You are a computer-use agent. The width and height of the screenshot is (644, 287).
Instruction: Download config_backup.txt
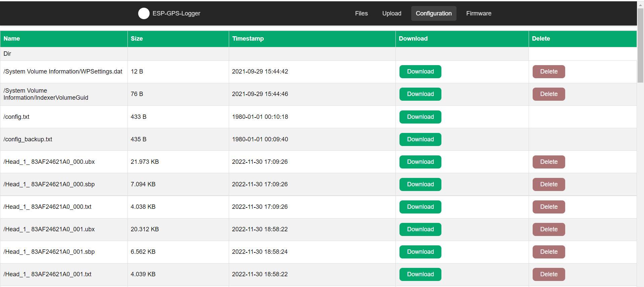tap(420, 139)
